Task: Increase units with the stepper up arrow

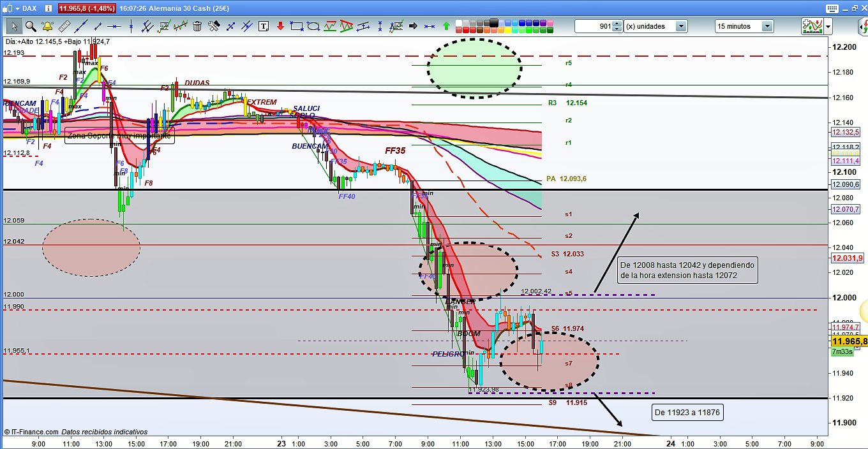Action: coord(617,24)
